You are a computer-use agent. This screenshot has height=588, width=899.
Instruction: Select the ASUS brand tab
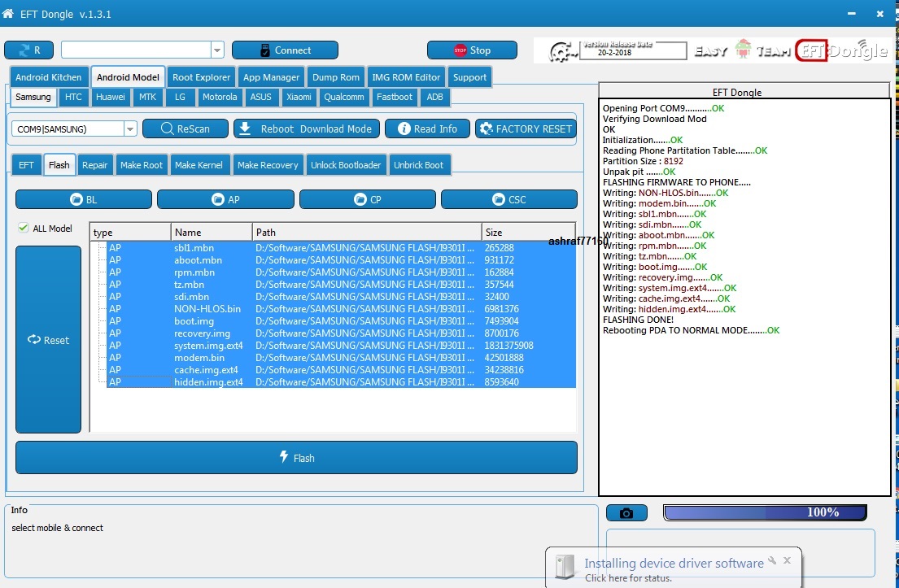point(261,97)
